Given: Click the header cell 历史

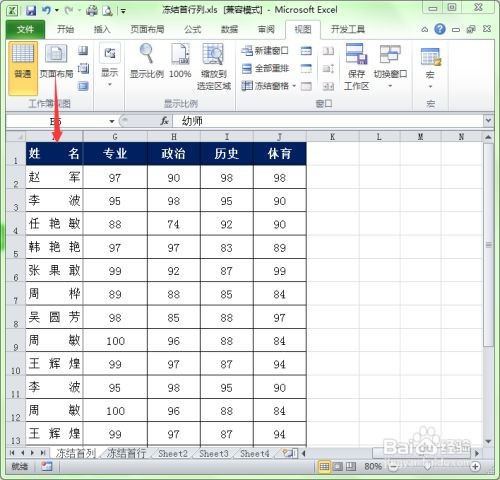Looking at the screenshot, I should [x=227, y=153].
